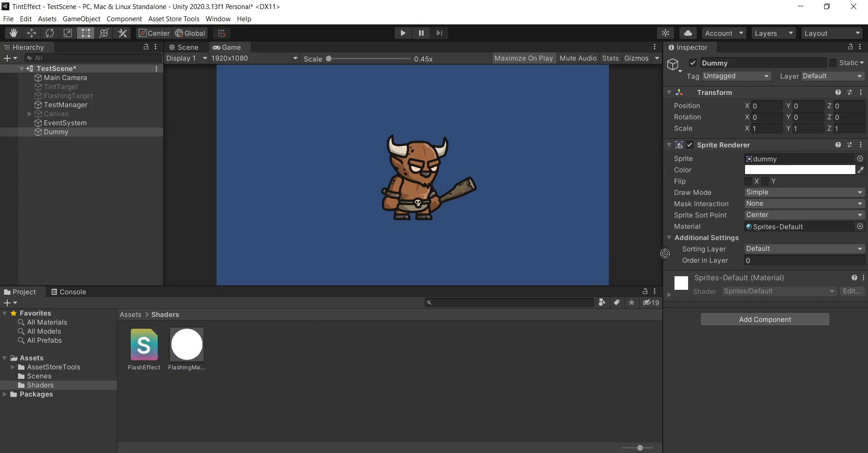The width and height of the screenshot is (868, 453).
Task: Toggle Dummy object active checkbox
Action: (693, 63)
